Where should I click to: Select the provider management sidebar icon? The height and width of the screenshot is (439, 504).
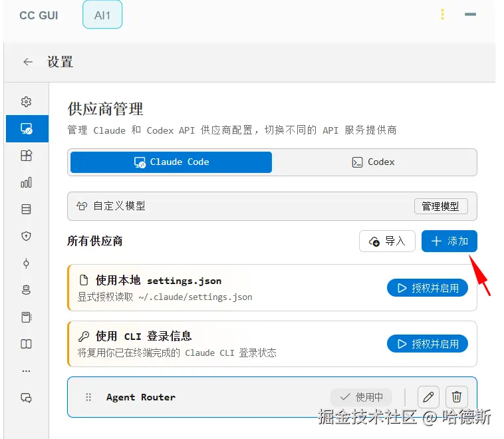tap(27, 128)
